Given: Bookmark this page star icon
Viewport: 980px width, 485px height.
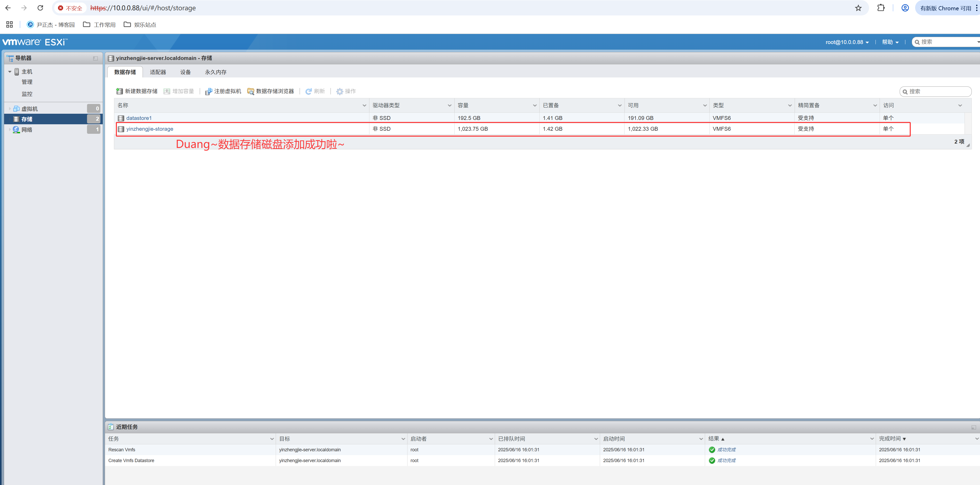Looking at the screenshot, I should 858,8.
